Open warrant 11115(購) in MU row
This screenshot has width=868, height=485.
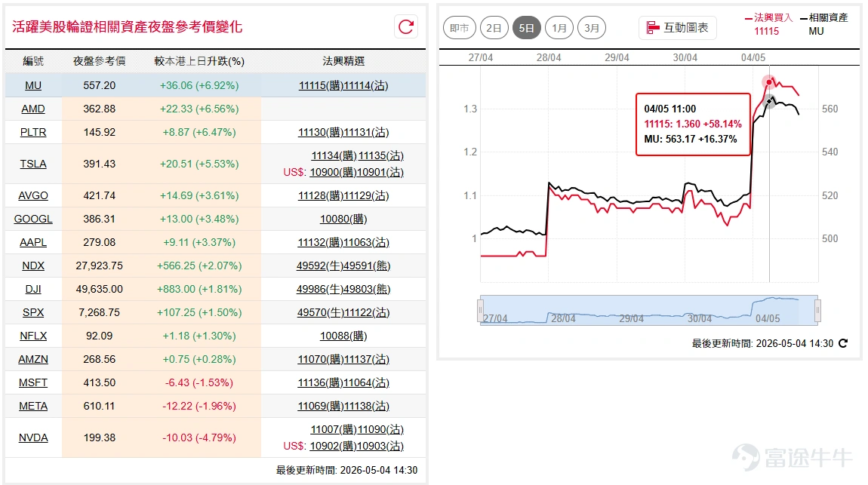coord(321,86)
